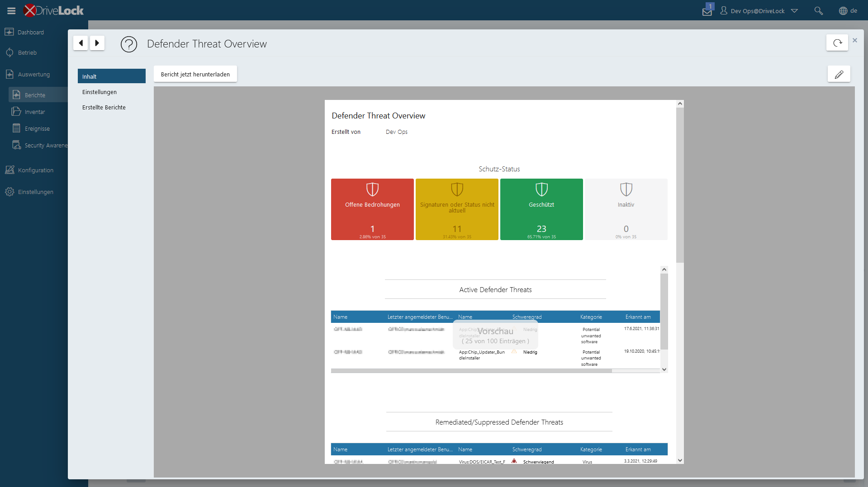Click the Inventar folder icon

[x=16, y=111]
